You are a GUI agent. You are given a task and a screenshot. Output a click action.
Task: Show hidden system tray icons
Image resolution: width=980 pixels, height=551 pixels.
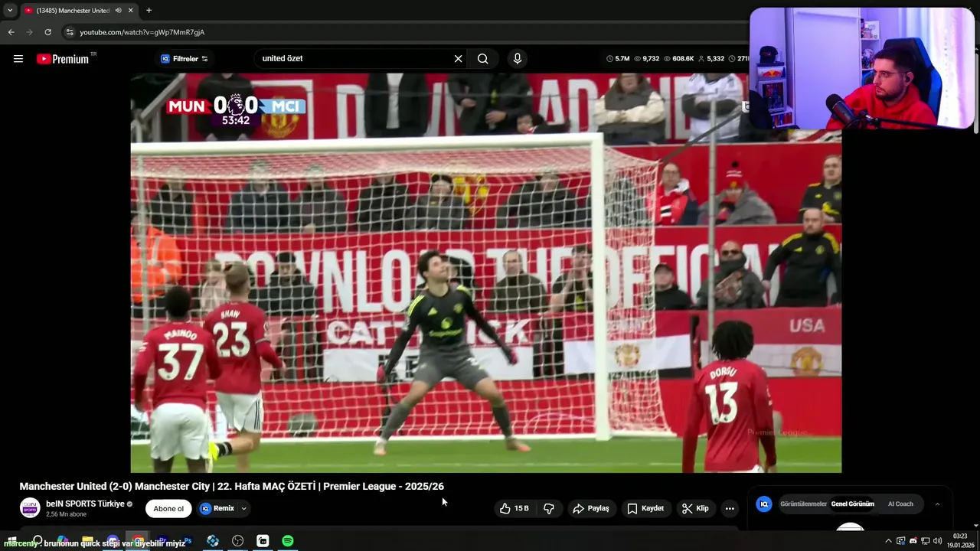pos(888,541)
